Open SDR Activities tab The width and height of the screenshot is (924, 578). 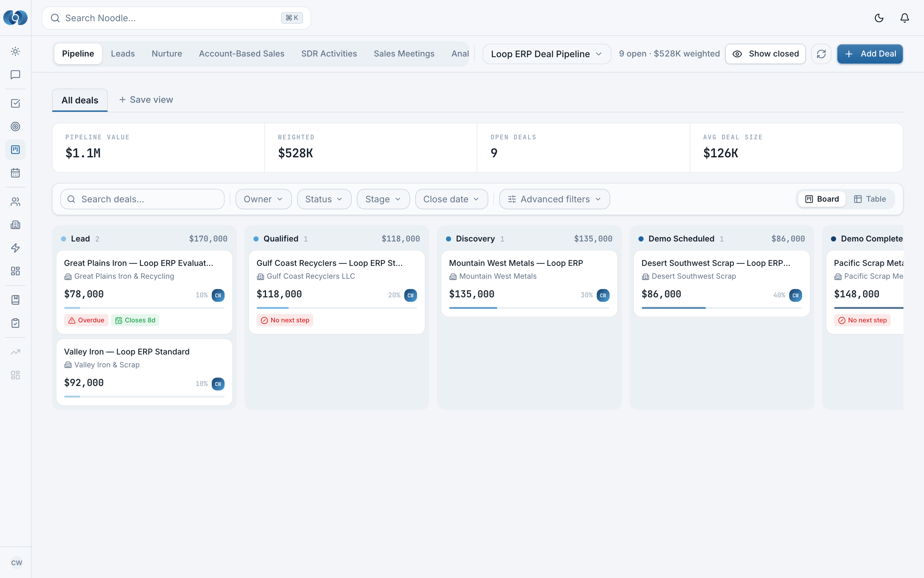pos(329,54)
